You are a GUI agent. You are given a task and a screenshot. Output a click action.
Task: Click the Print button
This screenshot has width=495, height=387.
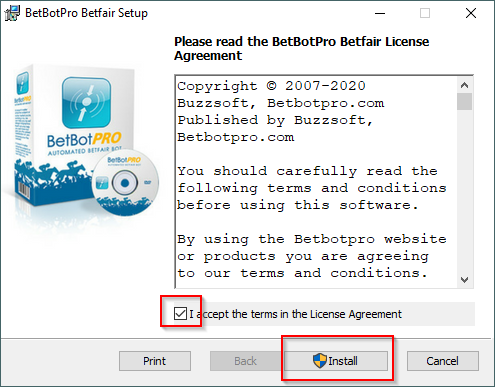click(x=155, y=361)
